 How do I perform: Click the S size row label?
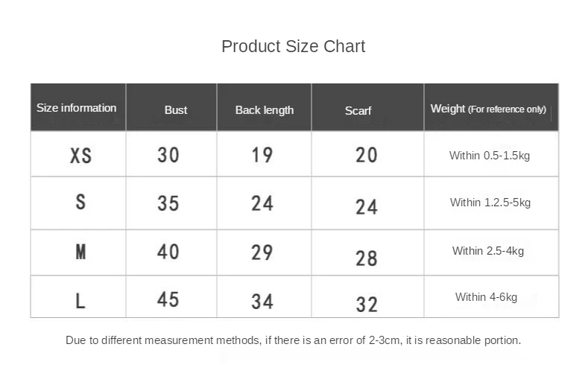pos(80,202)
